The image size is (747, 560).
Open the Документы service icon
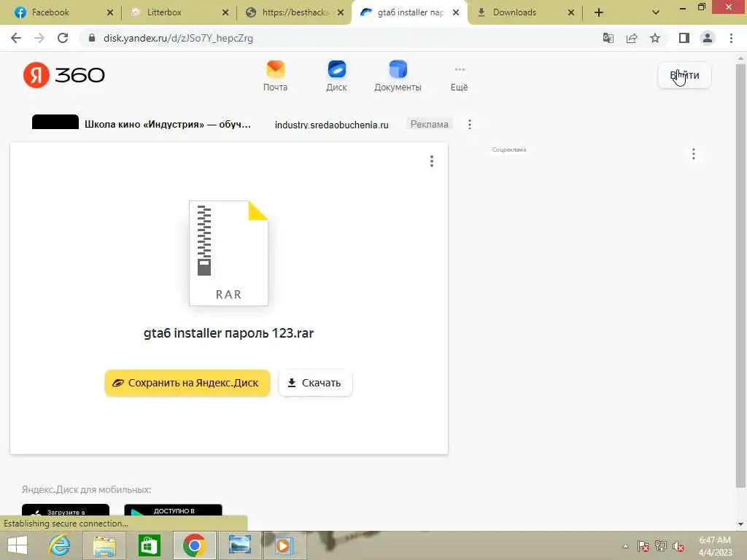pyautogui.click(x=398, y=76)
